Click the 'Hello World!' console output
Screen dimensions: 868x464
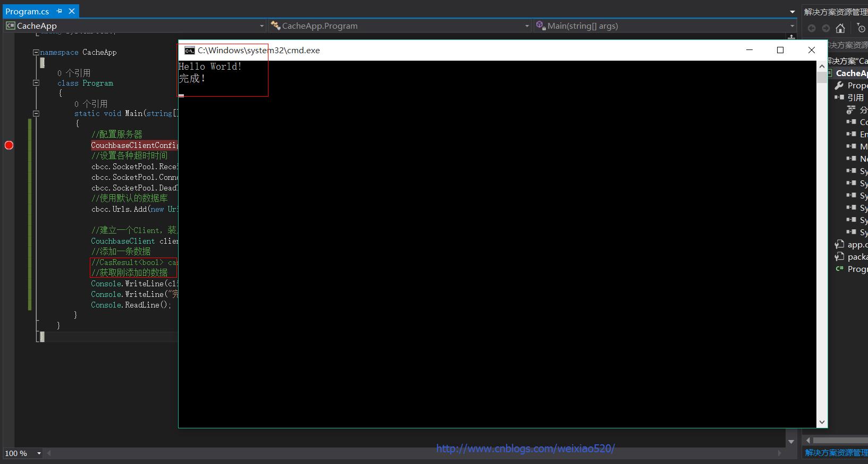(210, 67)
